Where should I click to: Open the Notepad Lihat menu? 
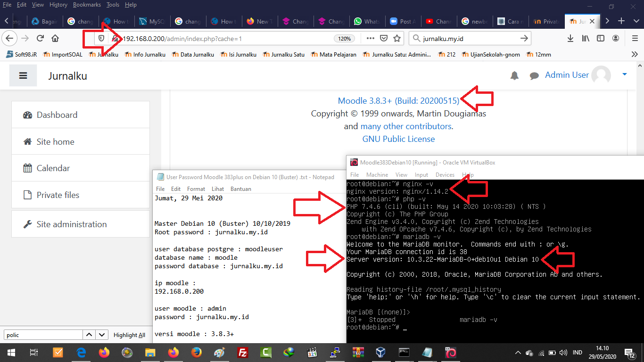(x=218, y=189)
